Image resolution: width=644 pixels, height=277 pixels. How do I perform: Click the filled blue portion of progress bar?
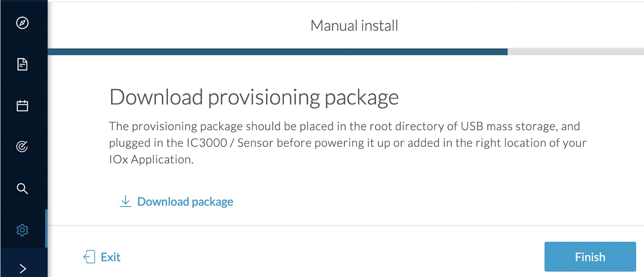[278, 52]
